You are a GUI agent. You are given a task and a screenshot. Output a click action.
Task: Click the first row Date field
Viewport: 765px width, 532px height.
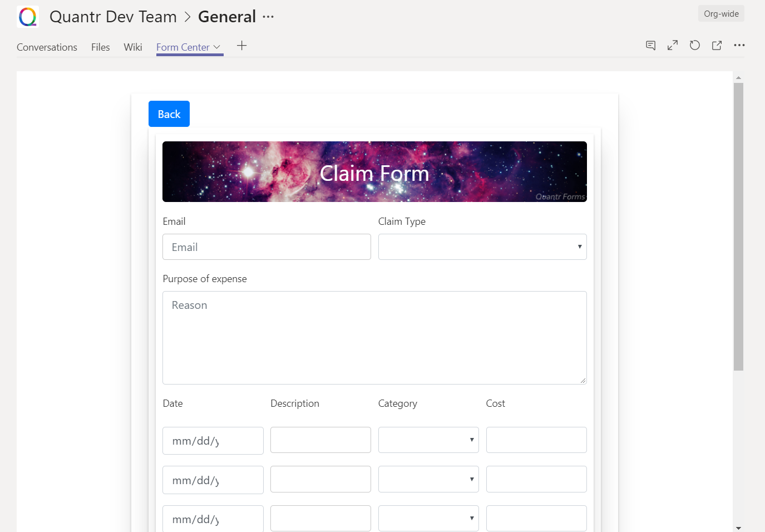click(213, 441)
